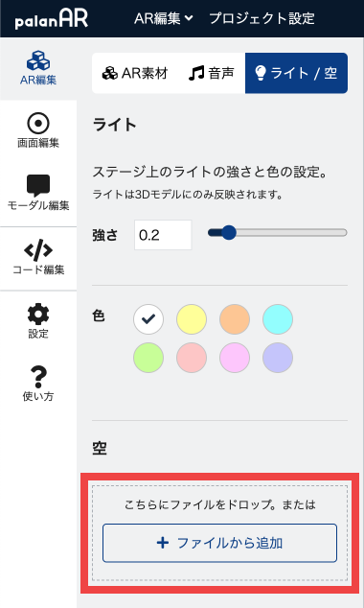
Task: Open the コード編集 code brackets icon
Action: (x=38, y=250)
